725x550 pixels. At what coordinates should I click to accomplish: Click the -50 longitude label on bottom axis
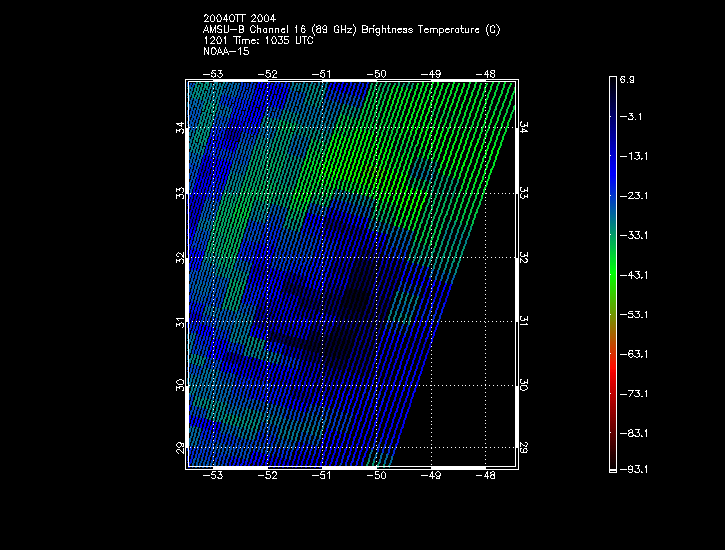(x=376, y=476)
